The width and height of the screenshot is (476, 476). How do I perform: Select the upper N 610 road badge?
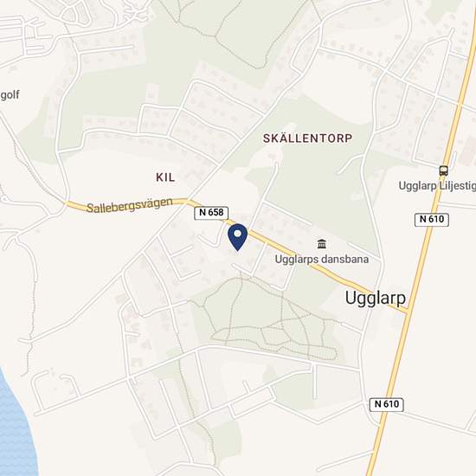point(432,219)
